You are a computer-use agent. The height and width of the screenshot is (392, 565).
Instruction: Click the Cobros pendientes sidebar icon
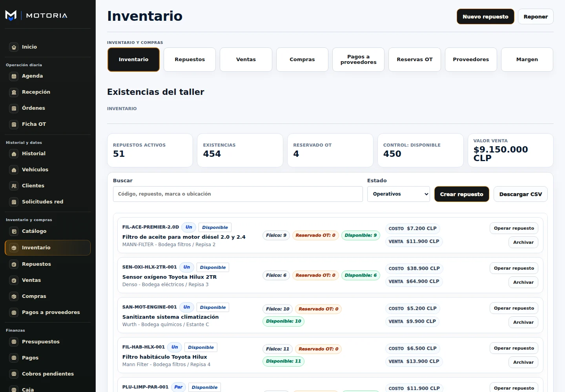(14, 374)
